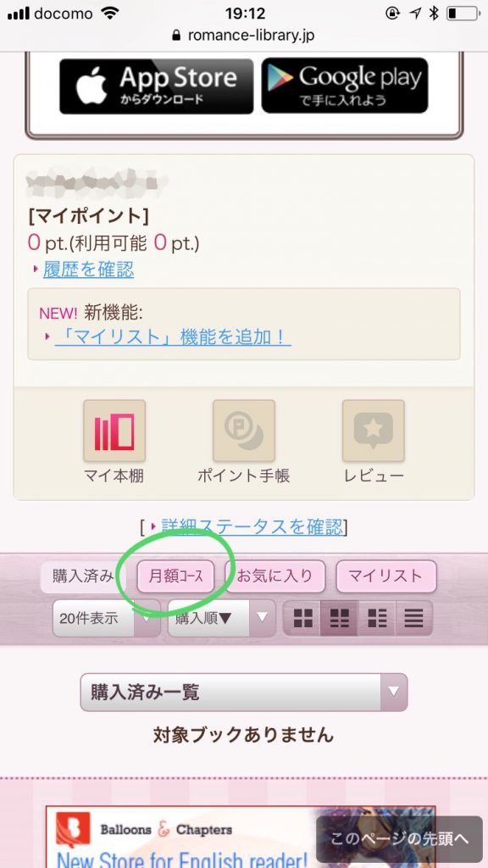
Task: Switch to plain lines list view
Action: 413,618
